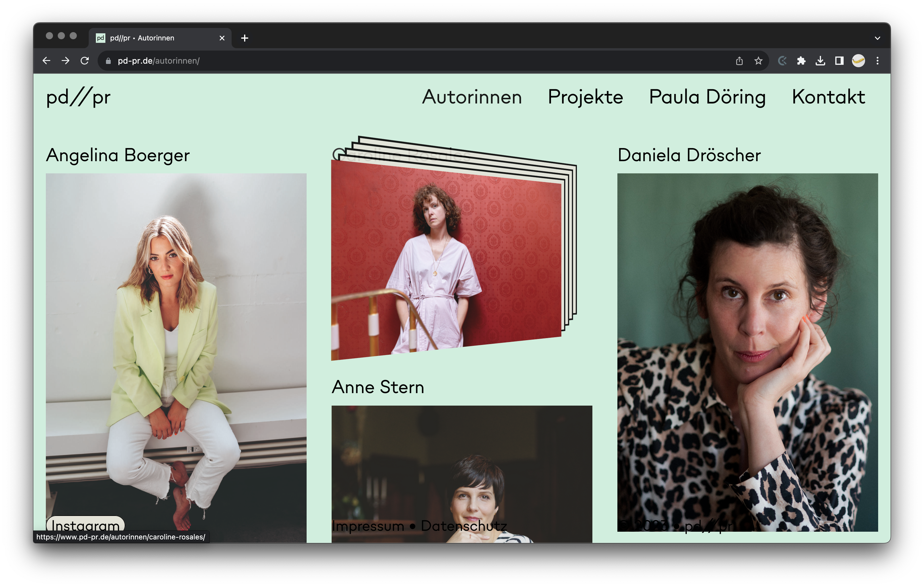This screenshot has width=924, height=587.
Task: Go to the Projekte menu item
Action: 585,97
